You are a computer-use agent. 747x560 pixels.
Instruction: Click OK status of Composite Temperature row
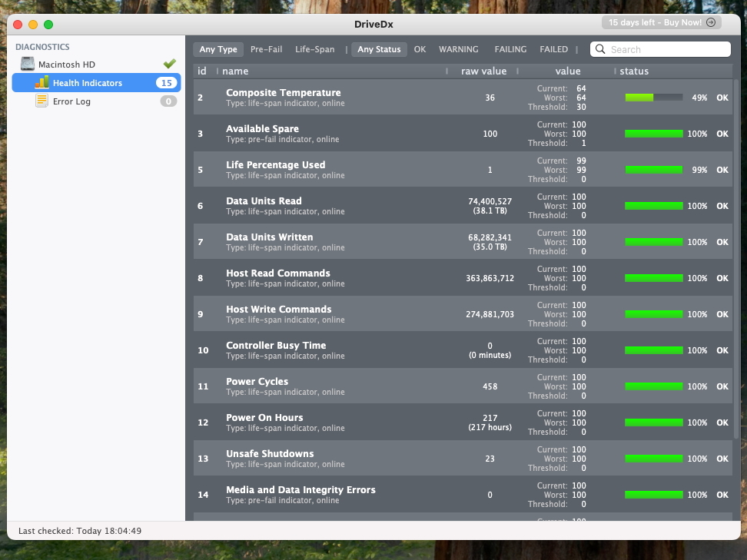point(722,98)
